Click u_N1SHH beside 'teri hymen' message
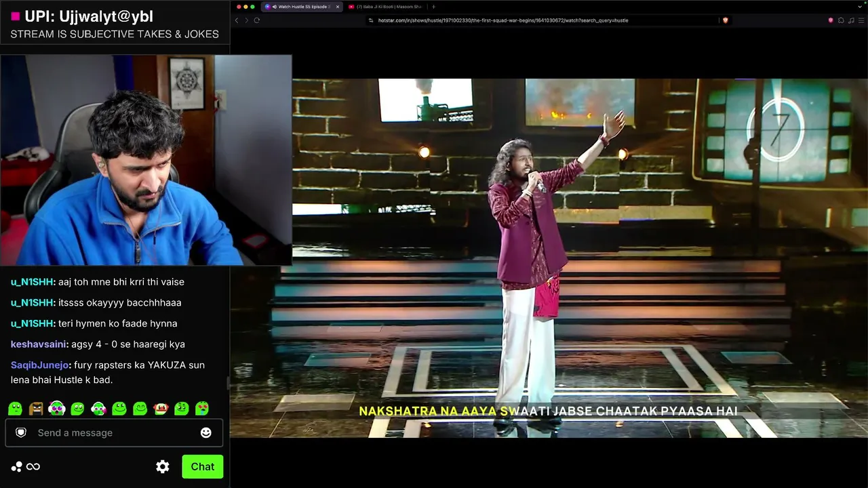 coord(32,323)
